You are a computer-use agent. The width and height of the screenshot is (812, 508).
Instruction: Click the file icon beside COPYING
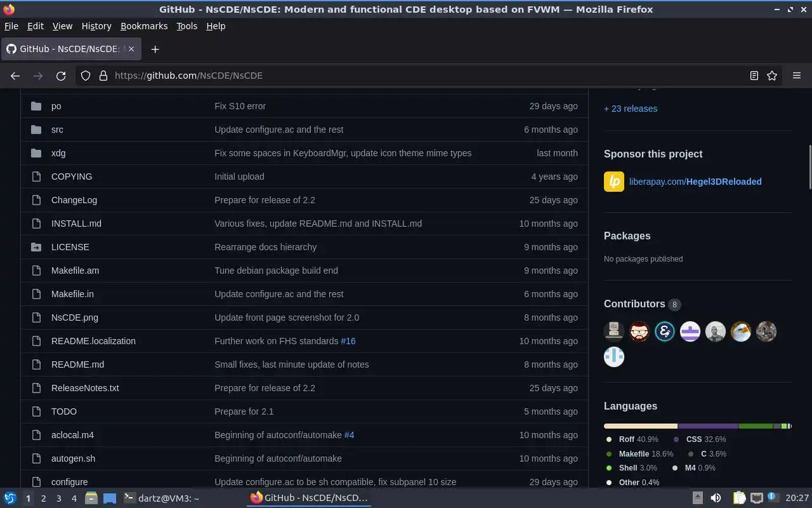[36, 177]
